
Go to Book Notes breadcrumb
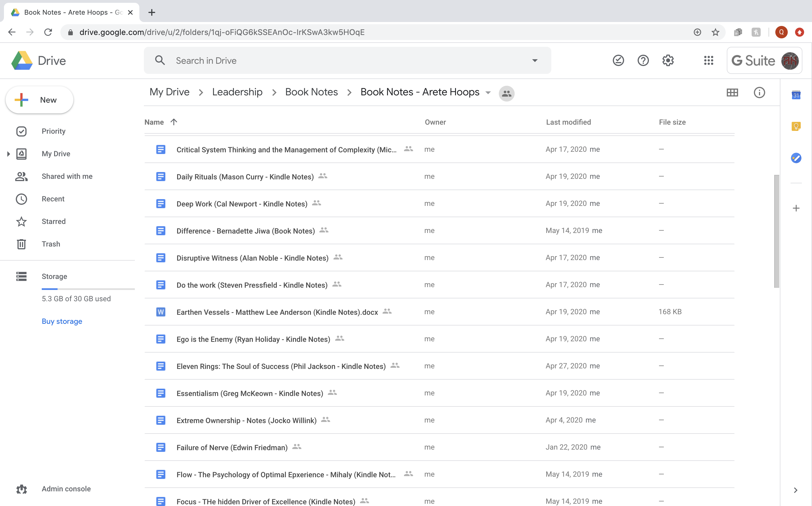[311, 92]
